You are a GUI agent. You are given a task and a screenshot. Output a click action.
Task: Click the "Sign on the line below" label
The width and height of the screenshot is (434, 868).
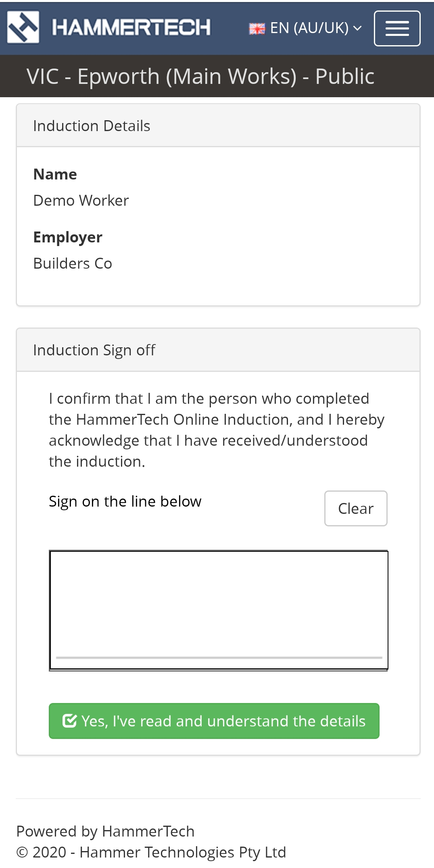(x=125, y=501)
